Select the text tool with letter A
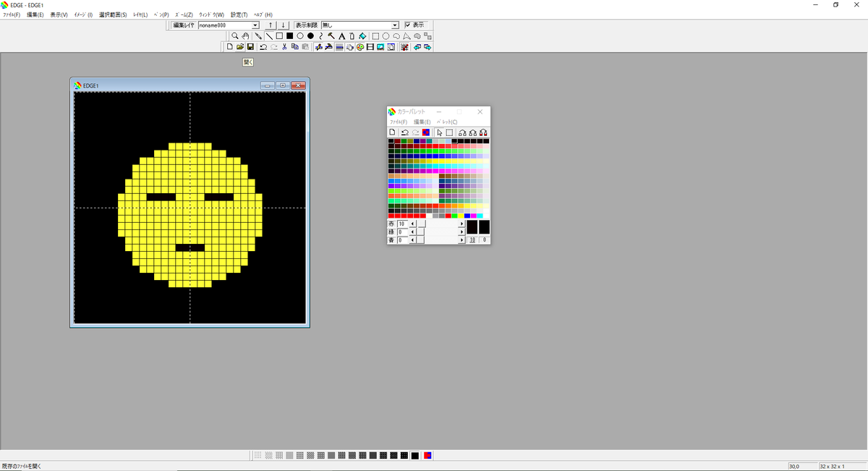Viewport: 868px width, 471px height. click(341, 35)
